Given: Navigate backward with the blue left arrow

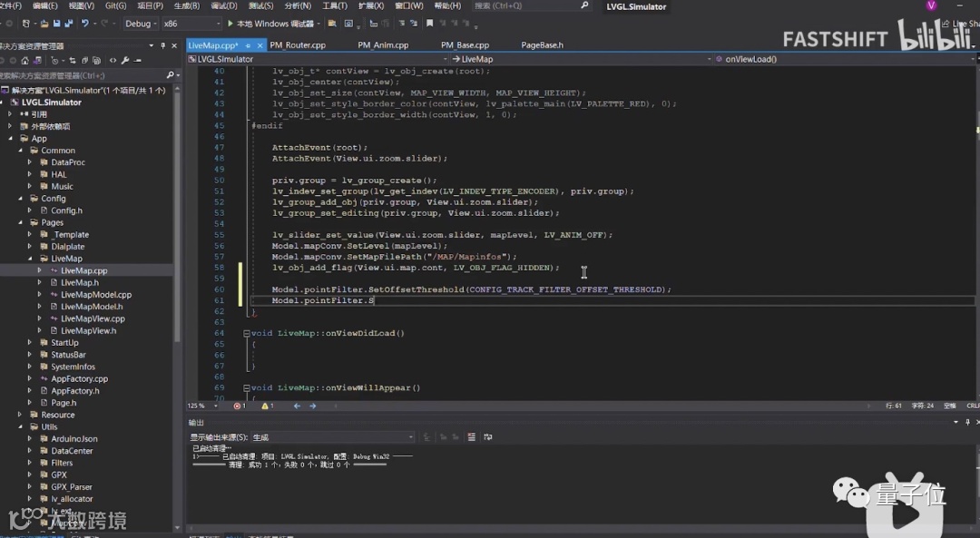Looking at the screenshot, I should [x=297, y=406].
